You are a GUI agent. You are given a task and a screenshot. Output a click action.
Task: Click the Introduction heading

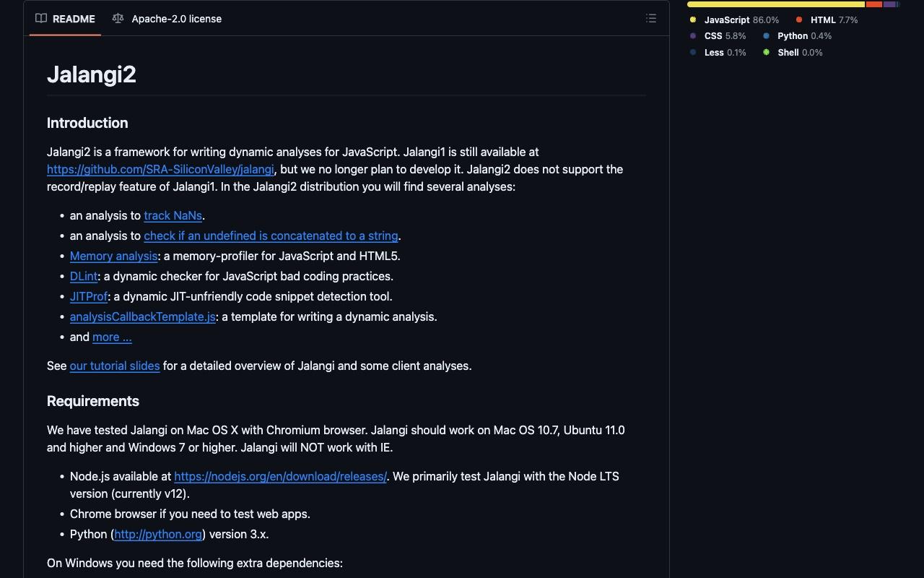click(87, 123)
